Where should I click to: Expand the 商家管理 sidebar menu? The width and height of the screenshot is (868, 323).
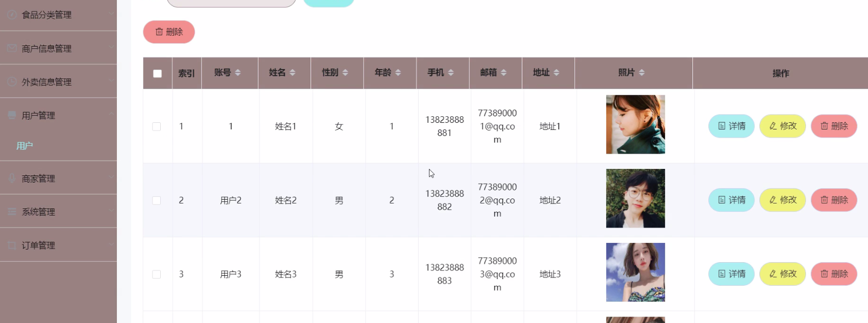coord(58,178)
